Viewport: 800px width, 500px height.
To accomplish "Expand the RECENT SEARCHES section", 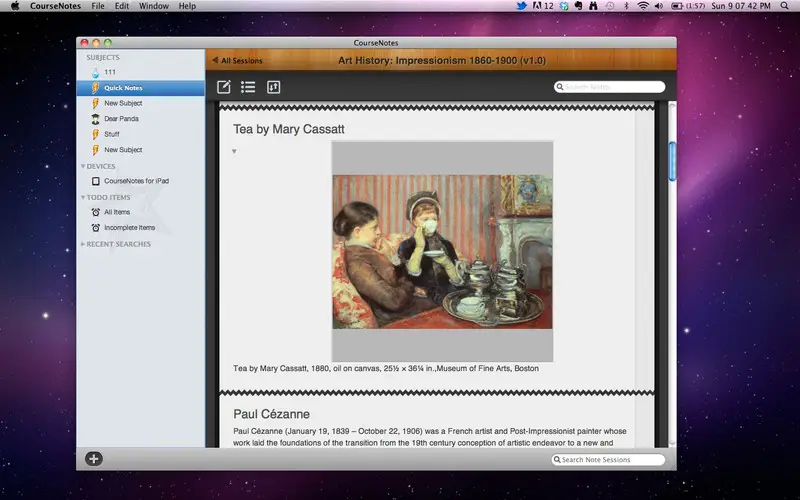I will tap(83, 244).
